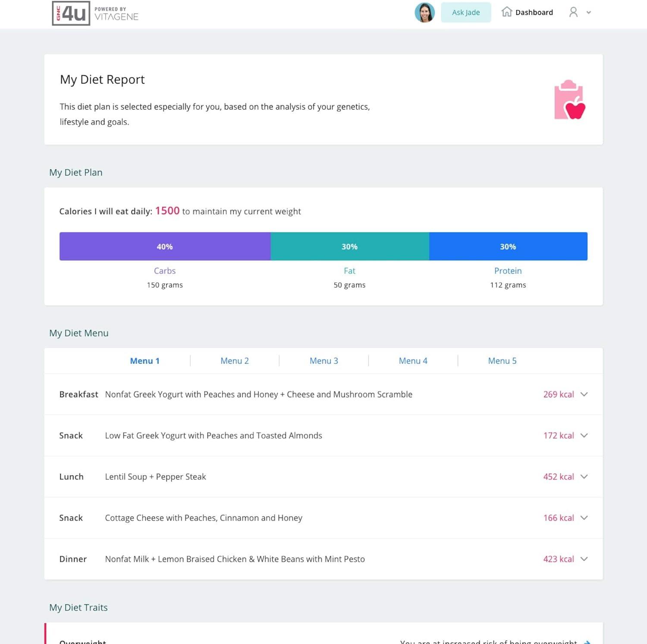This screenshot has height=644, width=647.
Task: Select the purple Carbs 40% bar segment
Action: [165, 246]
